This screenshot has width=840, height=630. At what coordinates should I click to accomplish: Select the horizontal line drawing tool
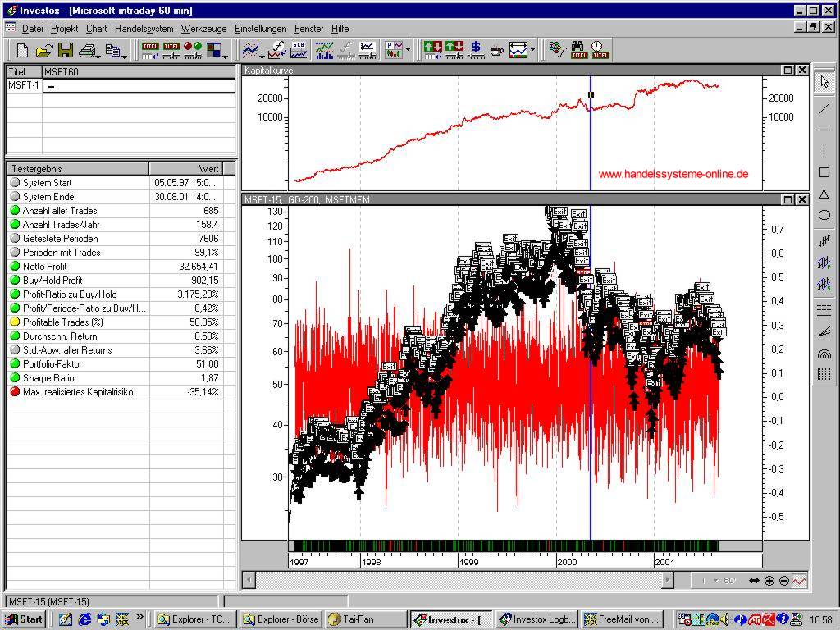point(824,129)
